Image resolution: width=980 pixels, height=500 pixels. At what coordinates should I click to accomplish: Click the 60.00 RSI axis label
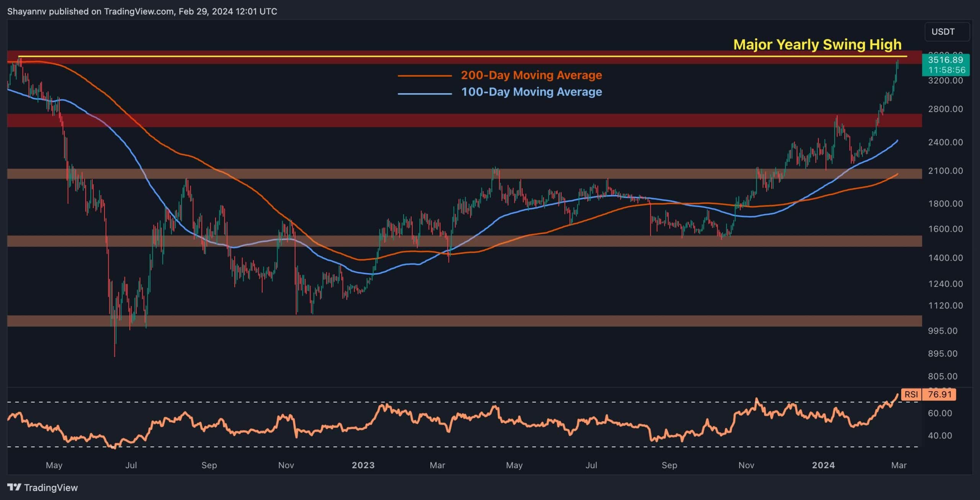tap(940, 413)
